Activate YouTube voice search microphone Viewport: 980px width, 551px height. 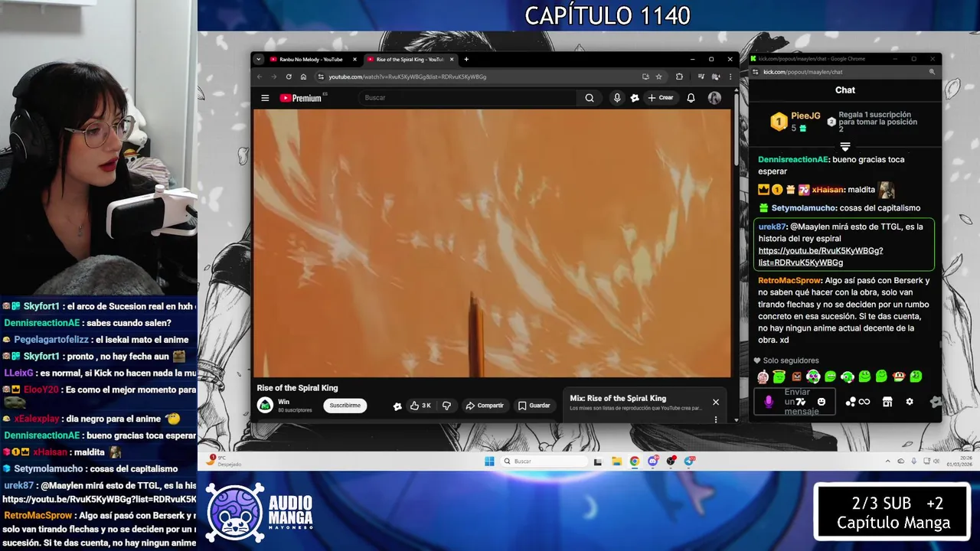[x=617, y=98]
